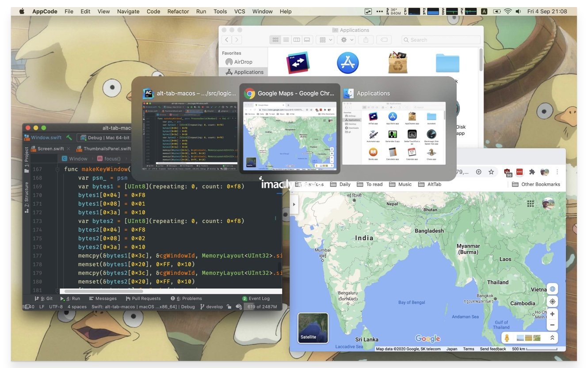Click the Finder share toolbar icon
Viewport: 588px width, 368px height.
coord(366,40)
